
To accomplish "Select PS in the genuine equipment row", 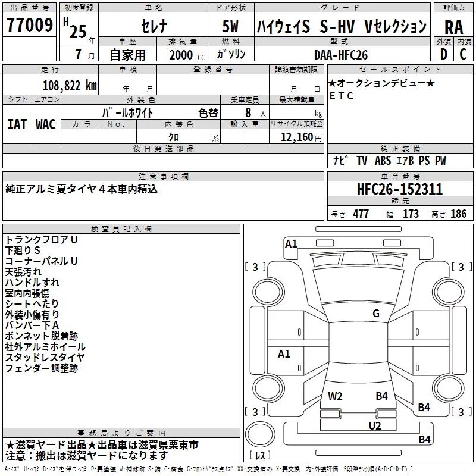I will (x=424, y=161).
